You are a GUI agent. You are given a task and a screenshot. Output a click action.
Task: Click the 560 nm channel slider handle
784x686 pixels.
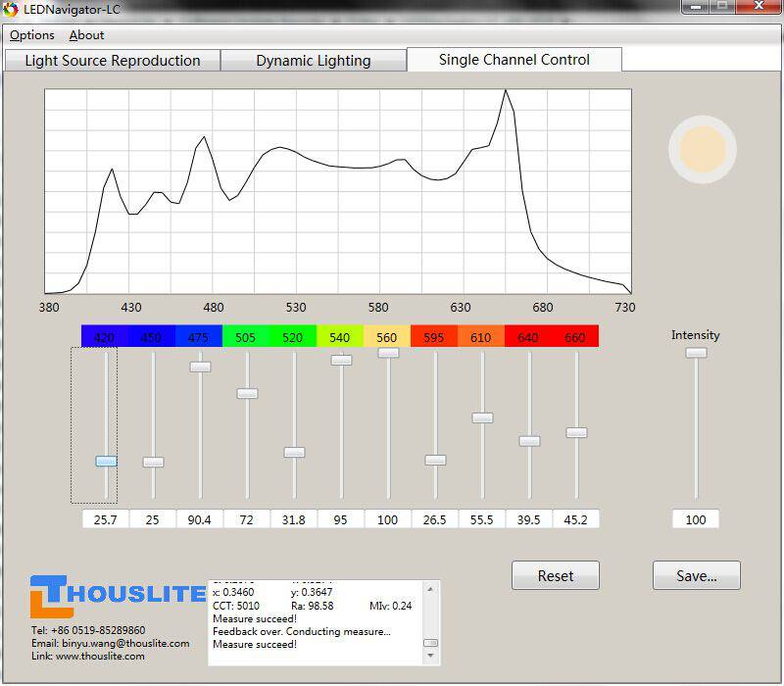click(388, 353)
